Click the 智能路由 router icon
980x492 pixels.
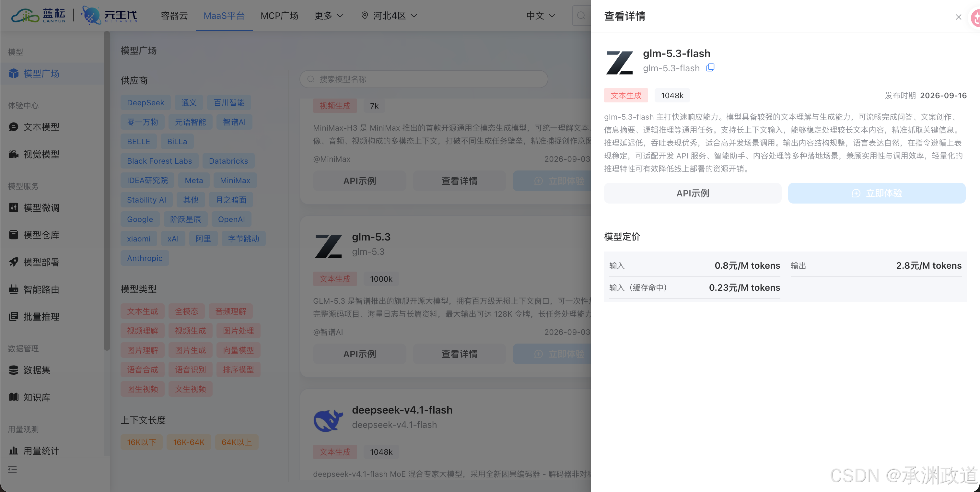[14, 289]
